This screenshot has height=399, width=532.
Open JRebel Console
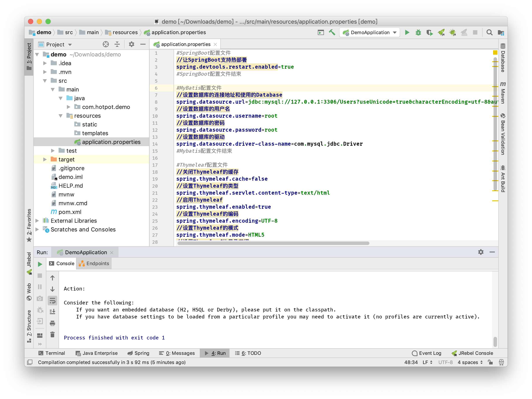(x=472, y=353)
